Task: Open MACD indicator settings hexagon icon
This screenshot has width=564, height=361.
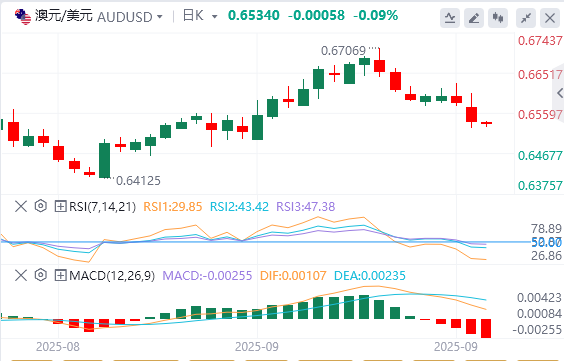Action: click(x=41, y=275)
